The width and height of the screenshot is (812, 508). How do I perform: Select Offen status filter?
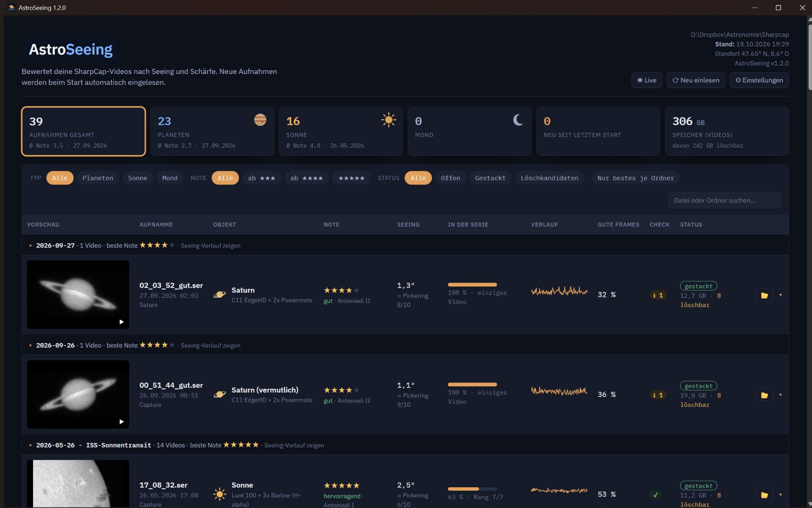point(450,178)
